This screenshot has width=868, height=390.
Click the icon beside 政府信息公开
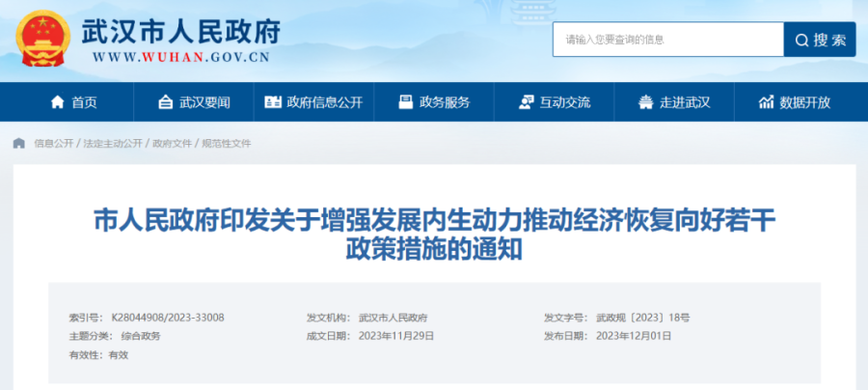click(273, 102)
